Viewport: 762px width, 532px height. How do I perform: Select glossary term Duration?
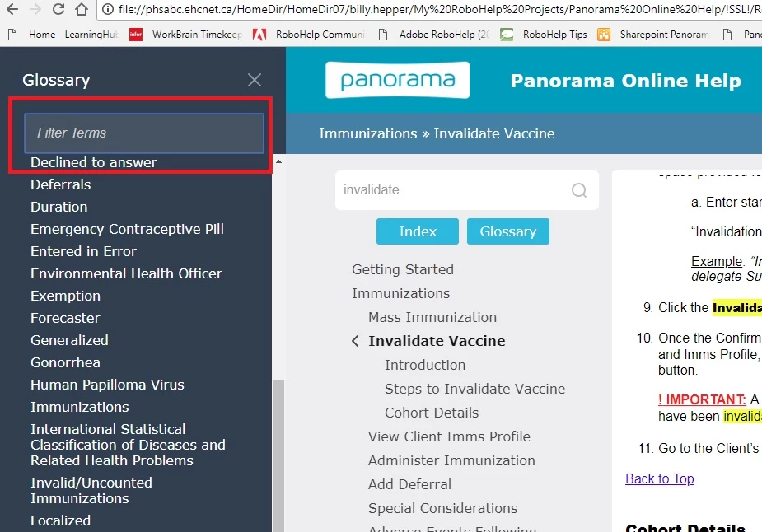[59, 207]
